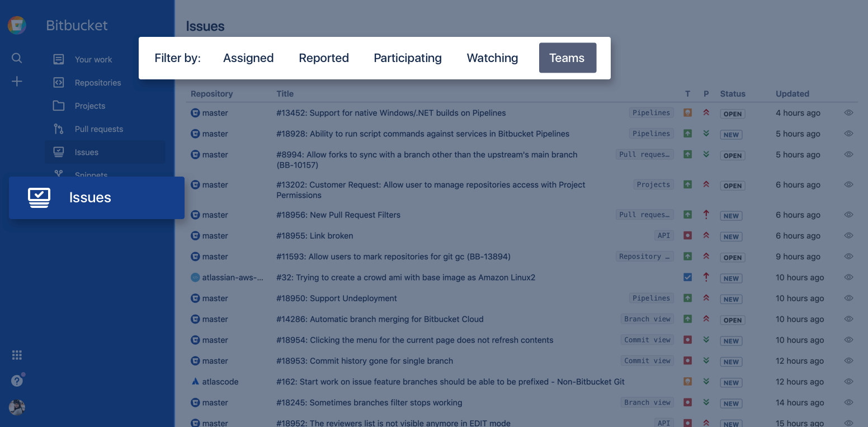
Task: Click the master repository avatar on the first issue row
Action: [x=195, y=112]
